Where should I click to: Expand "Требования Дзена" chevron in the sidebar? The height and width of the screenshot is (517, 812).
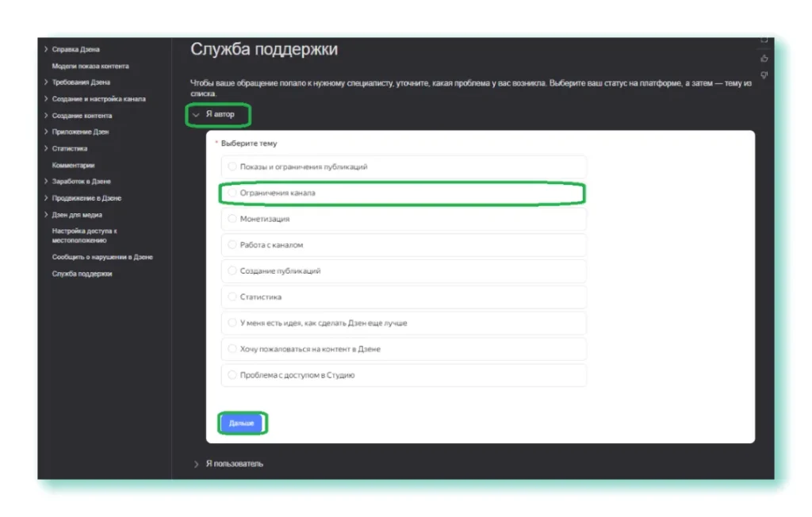pyautogui.click(x=46, y=82)
